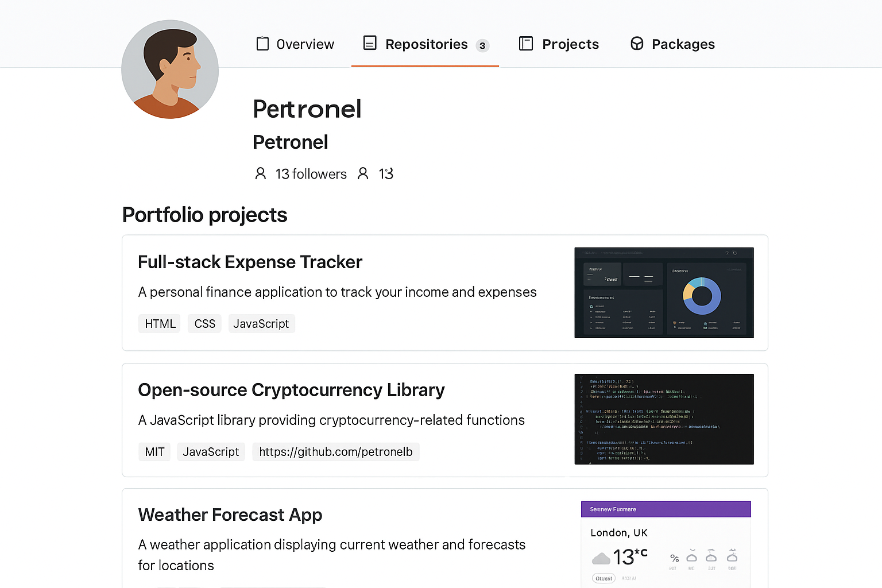
Task: Toggle the CSS tag on Expense Tracker
Action: [204, 323]
